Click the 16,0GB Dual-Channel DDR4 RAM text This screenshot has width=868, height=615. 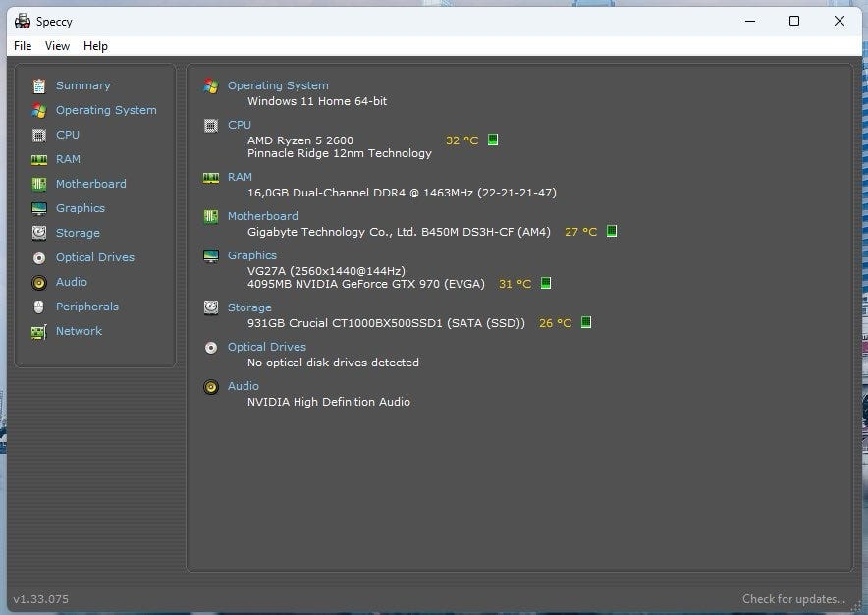(402, 193)
